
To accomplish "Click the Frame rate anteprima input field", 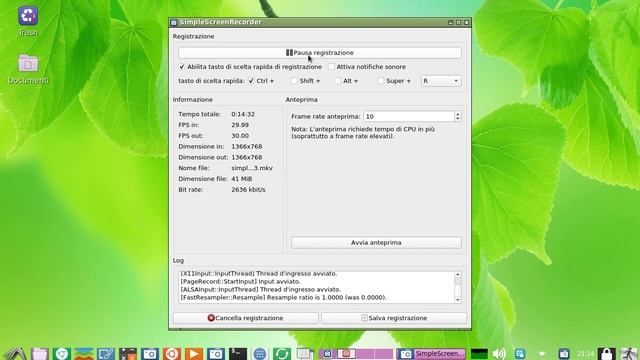I will tap(409, 116).
